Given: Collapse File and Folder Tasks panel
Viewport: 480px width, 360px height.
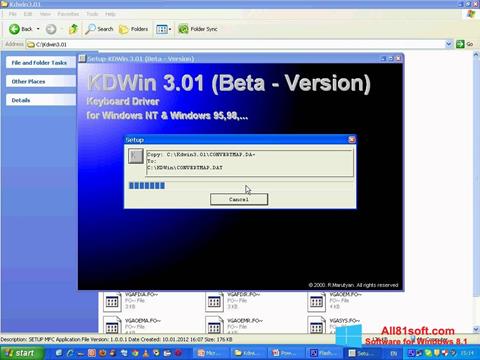Looking at the screenshot, I should pos(41,63).
